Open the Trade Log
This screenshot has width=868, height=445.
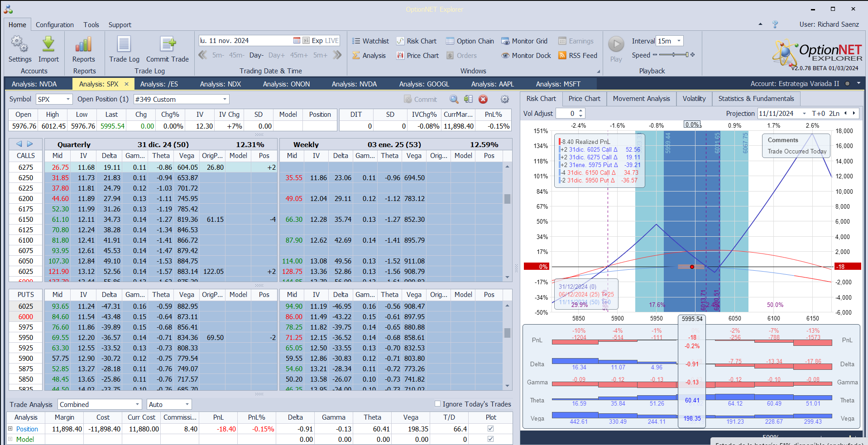124,49
